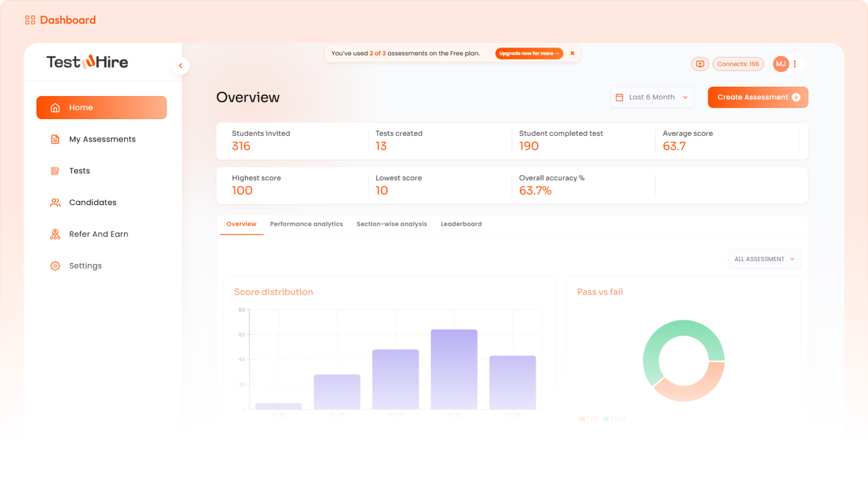
Task: Open the three-dot menu beside MJ avatar
Action: [x=794, y=64]
